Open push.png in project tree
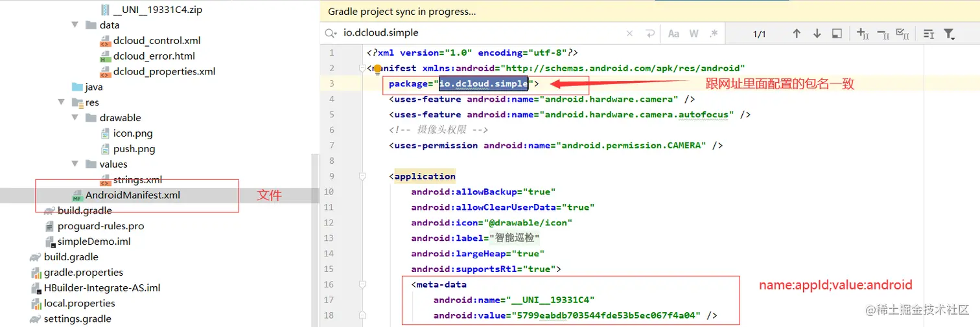Viewport: 980px width, 327px height. point(134,149)
